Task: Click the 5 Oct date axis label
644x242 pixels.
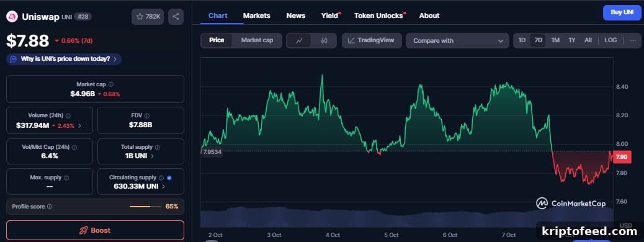Action: (x=391, y=235)
